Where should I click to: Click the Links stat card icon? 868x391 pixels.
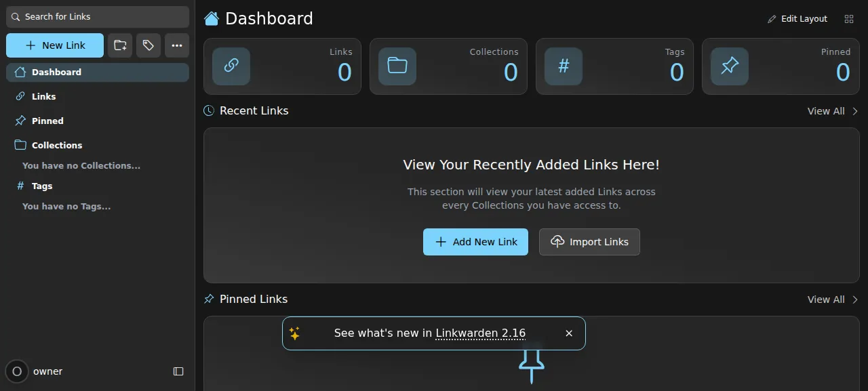231,66
